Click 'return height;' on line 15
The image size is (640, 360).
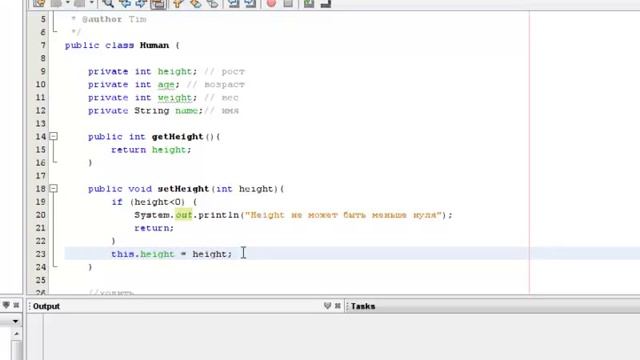point(151,150)
